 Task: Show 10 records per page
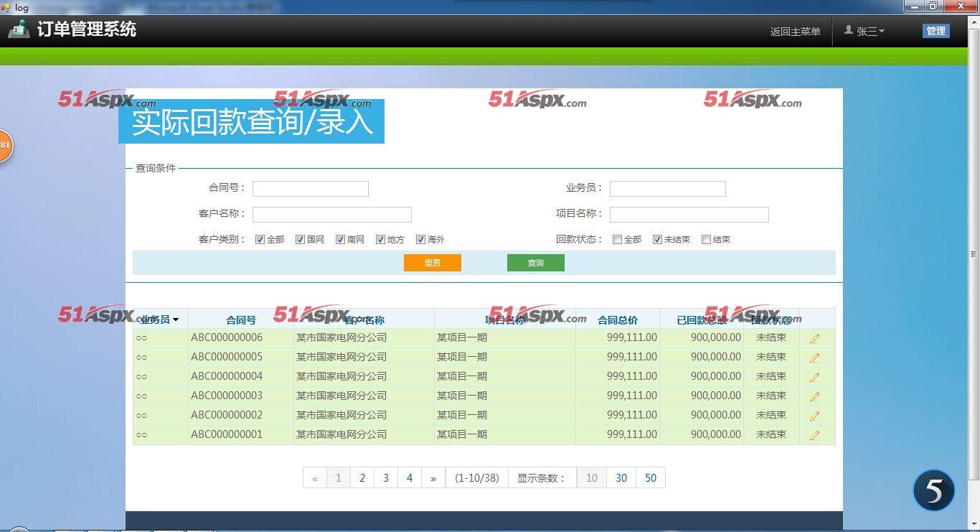coord(592,477)
